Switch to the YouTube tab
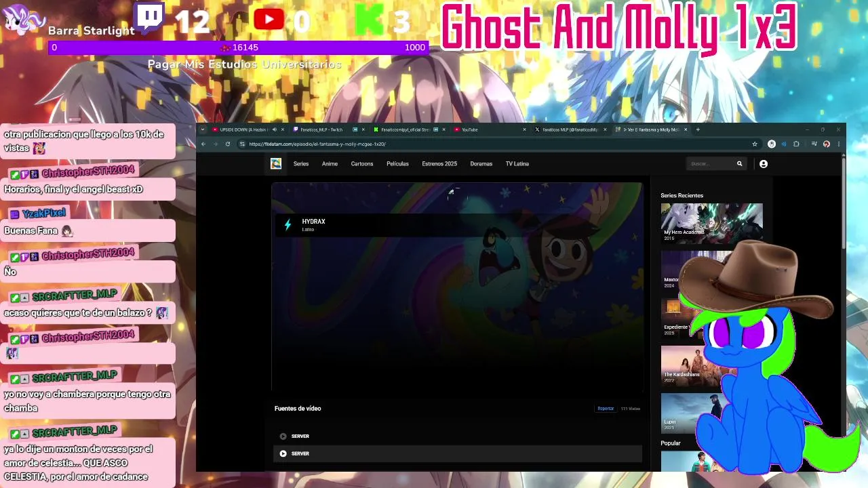The image size is (868, 488). tap(469, 129)
